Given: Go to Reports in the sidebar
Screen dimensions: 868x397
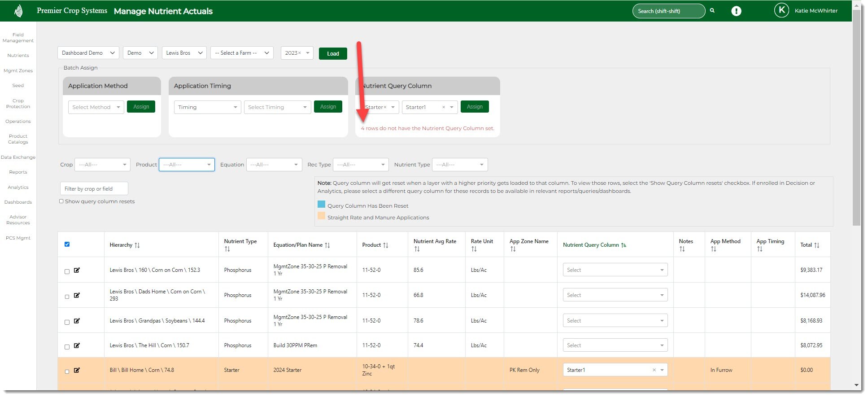Looking at the screenshot, I should click(x=18, y=172).
